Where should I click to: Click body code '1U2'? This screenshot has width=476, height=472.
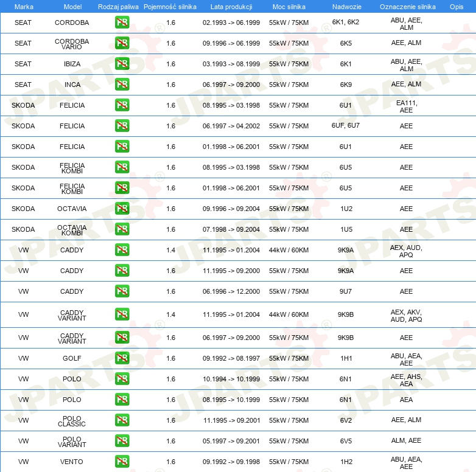coord(346,209)
